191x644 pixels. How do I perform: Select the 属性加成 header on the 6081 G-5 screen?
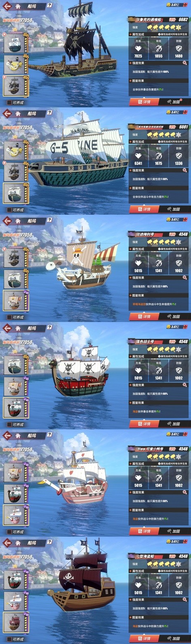138,142
